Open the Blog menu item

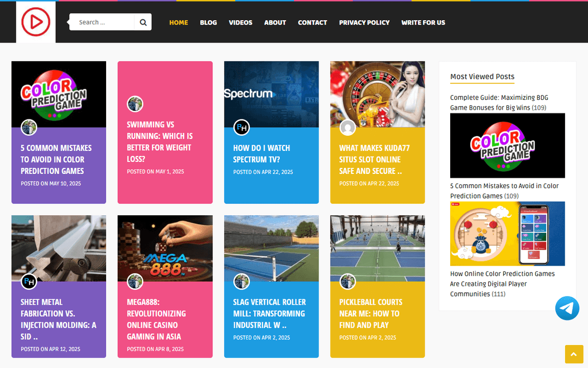(209, 22)
